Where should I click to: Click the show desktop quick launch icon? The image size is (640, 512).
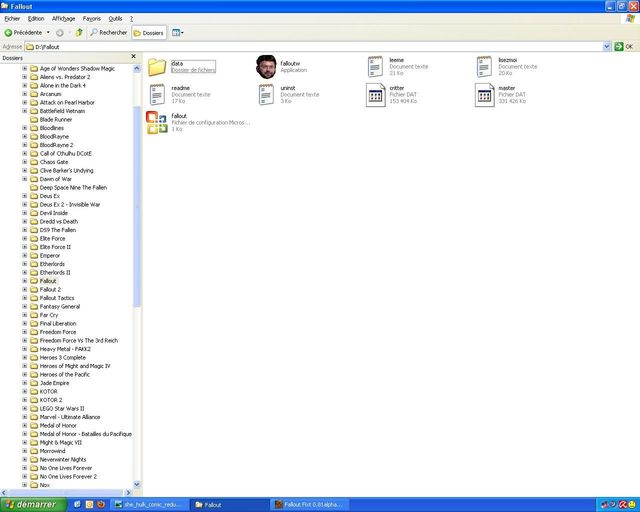tap(78, 505)
